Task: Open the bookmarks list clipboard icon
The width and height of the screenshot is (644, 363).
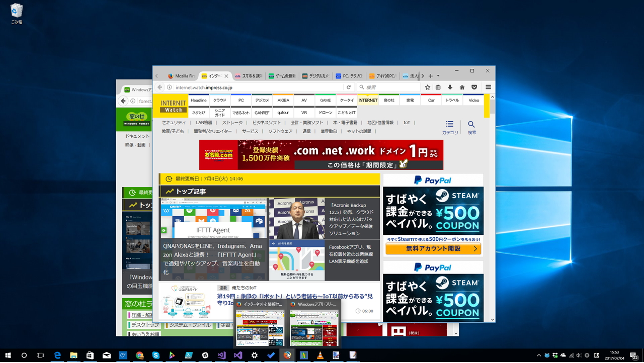Action: click(x=438, y=87)
